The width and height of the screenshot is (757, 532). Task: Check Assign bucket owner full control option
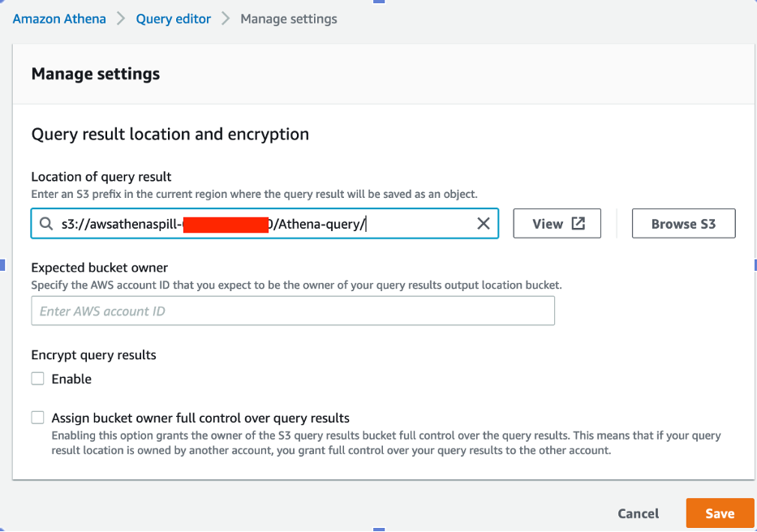coord(37,418)
